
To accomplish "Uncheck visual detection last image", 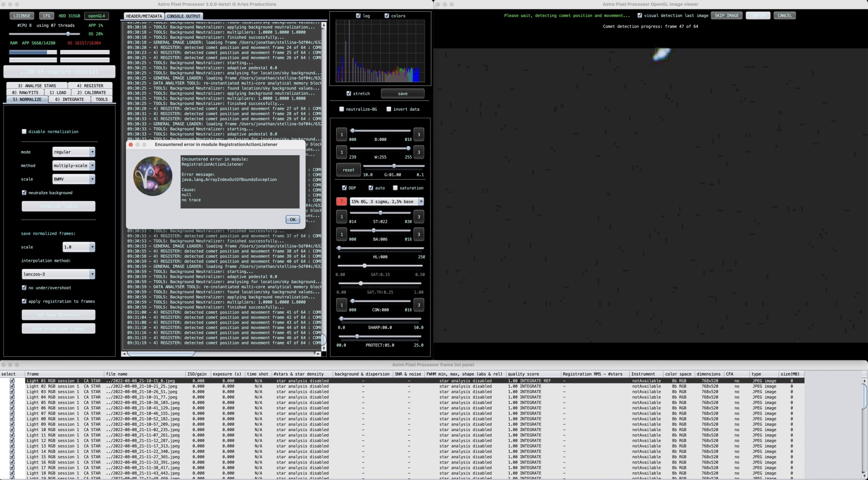I will [x=639, y=16].
